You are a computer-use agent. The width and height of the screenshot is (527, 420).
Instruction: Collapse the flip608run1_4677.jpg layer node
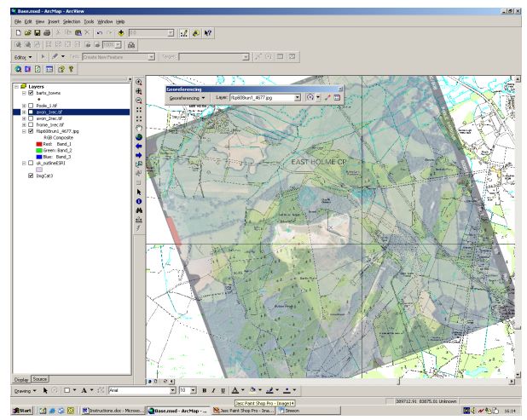[24, 131]
